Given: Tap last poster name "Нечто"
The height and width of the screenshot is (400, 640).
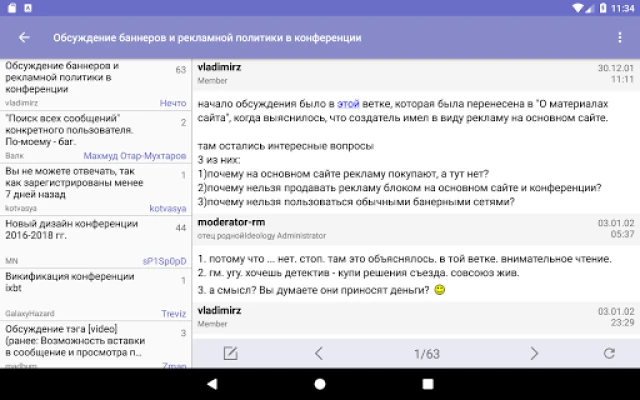Looking at the screenshot, I should tap(172, 102).
